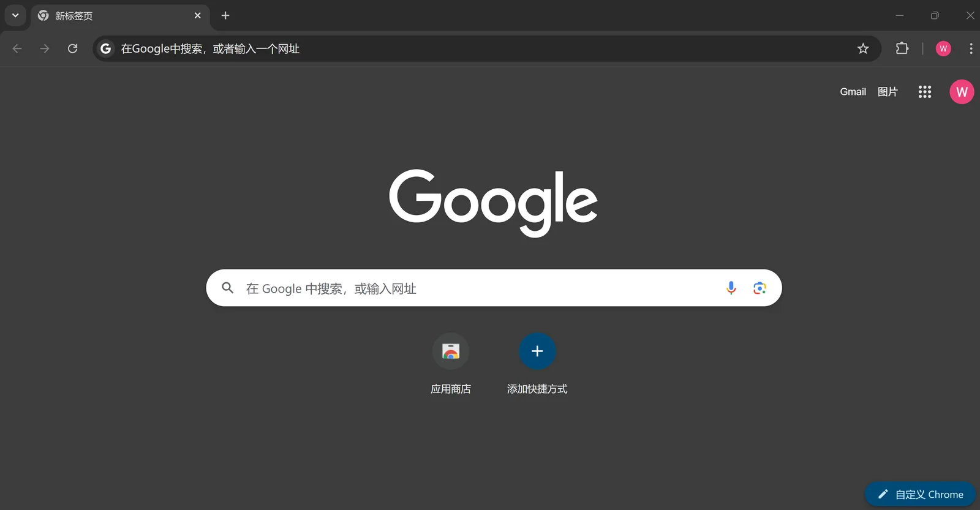The width and height of the screenshot is (980, 510).
Task: Click the Google logo
Action: click(494, 203)
